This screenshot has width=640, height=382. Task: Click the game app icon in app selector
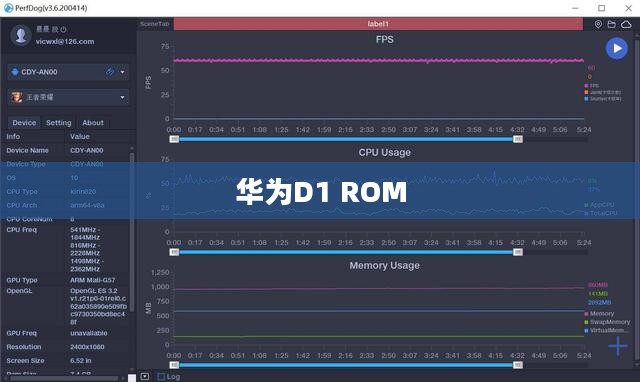coord(17,97)
